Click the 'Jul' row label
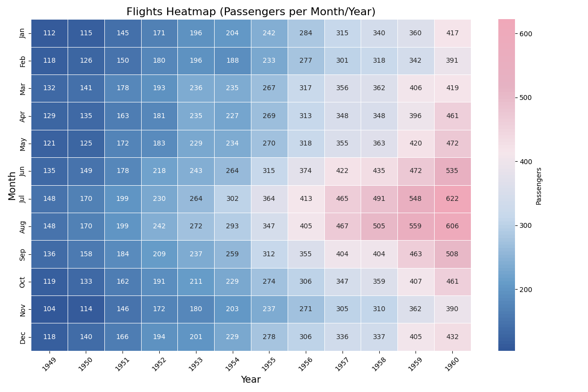Viewport: 588px width, 392px height. coord(23,199)
